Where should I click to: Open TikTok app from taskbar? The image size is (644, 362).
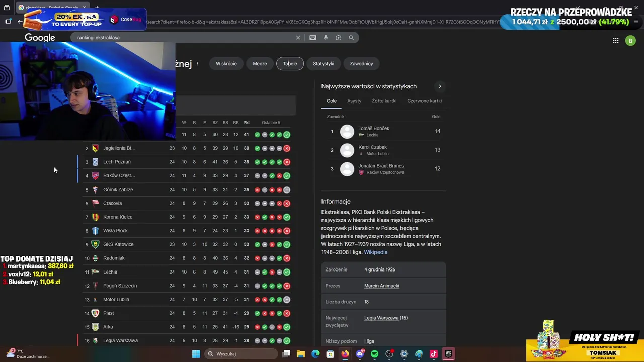pyautogui.click(x=434, y=354)
